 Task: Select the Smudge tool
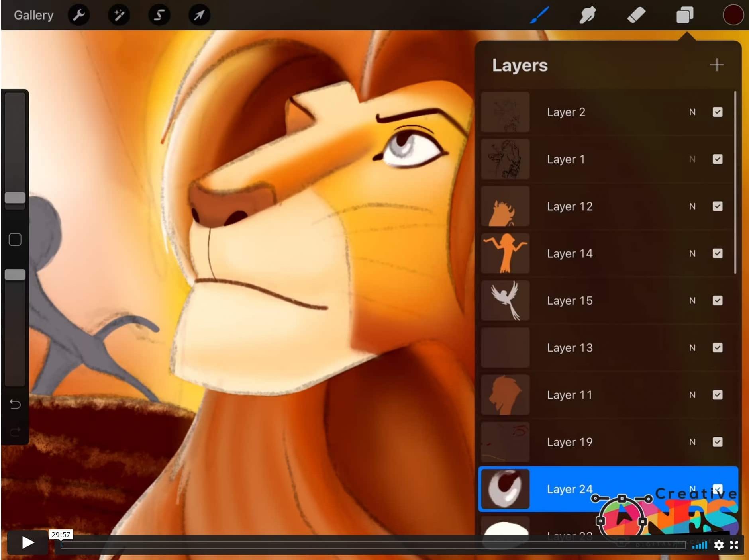(x=588, y=16)
